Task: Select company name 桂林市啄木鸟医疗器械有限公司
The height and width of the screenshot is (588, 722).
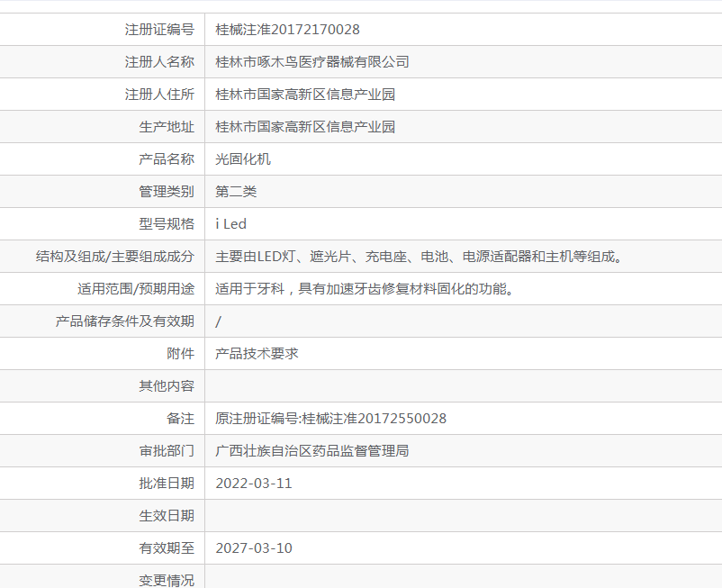Action: pyautogui.click(x=312, y=62)
